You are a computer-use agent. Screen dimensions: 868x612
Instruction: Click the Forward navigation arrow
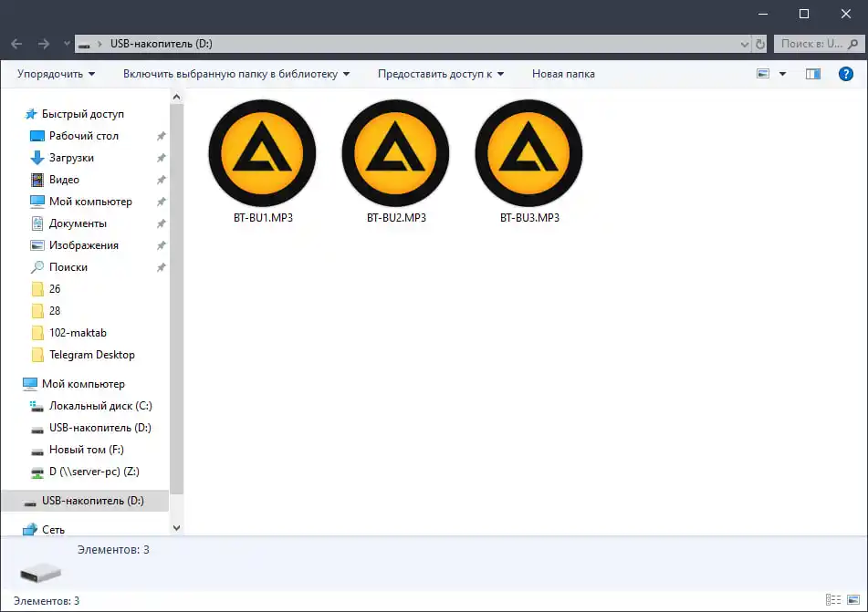tap(44, 44)
